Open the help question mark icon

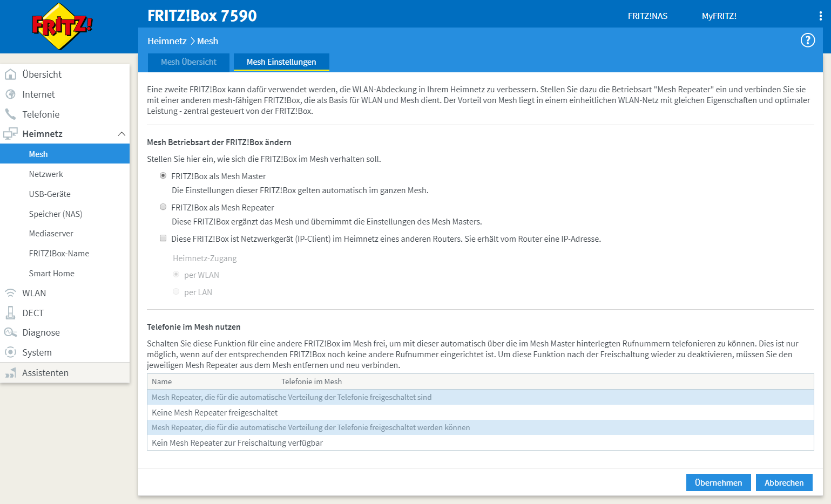(807, 40)
